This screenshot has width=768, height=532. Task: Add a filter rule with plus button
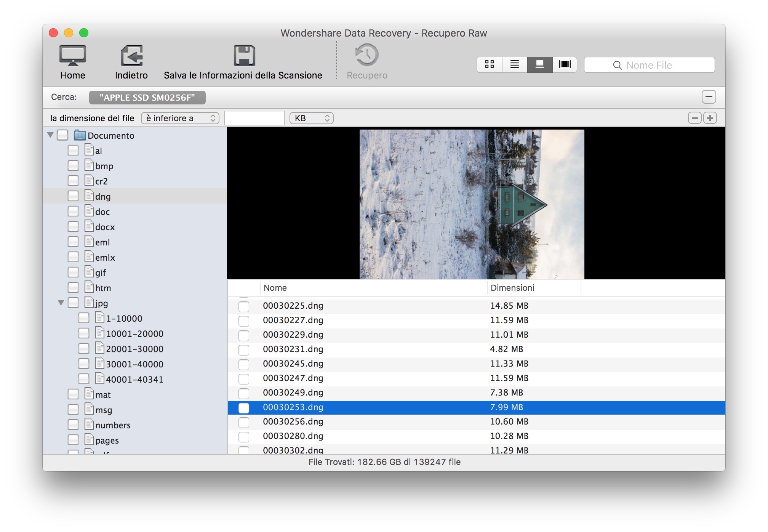pyautogui.click(x=710, y=118)
